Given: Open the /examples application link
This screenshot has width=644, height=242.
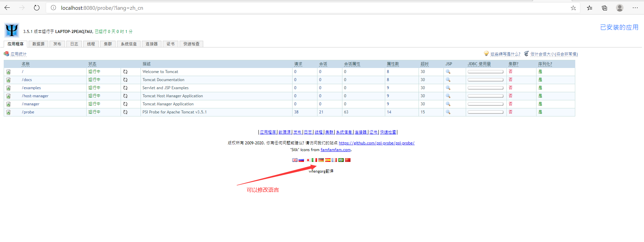Looking at the screenshot, I should [31, 88].
